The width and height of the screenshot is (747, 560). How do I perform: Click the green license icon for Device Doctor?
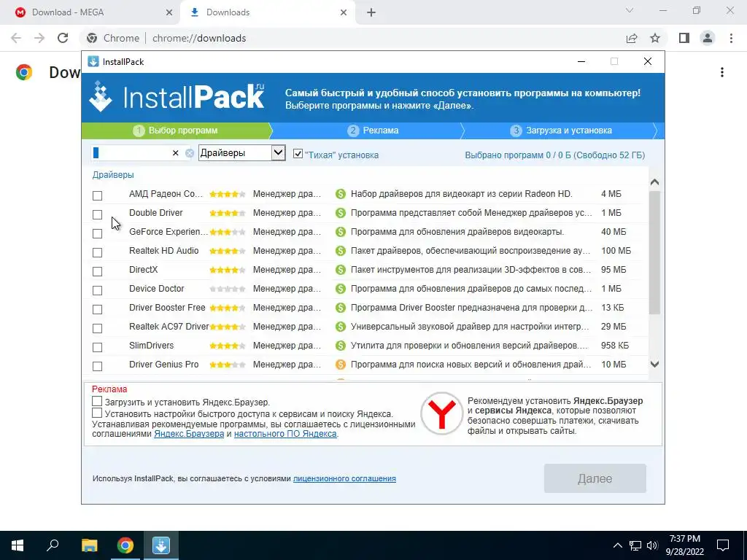[340, 289]
